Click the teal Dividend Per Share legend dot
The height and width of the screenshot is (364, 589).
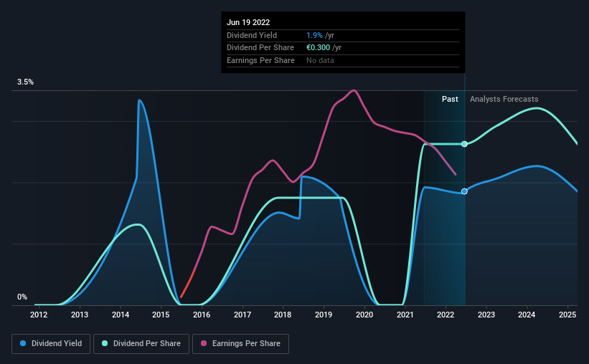[105, 343]
